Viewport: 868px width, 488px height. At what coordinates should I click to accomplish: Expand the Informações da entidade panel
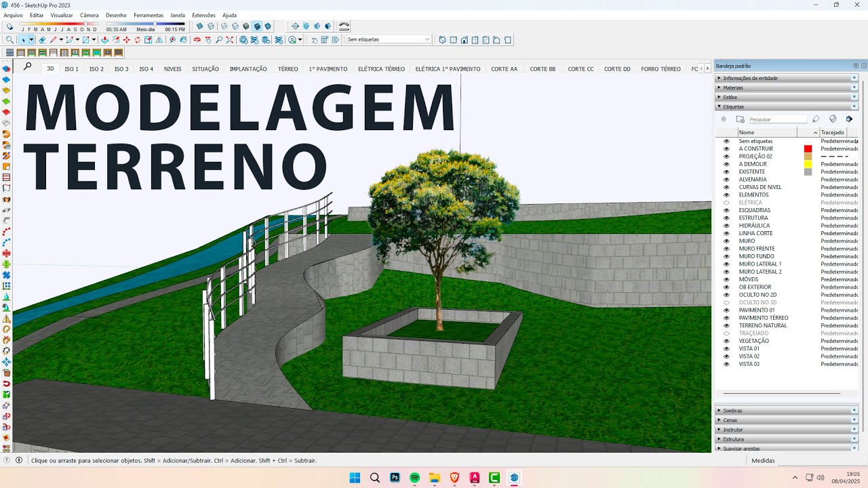click(787, 78)
